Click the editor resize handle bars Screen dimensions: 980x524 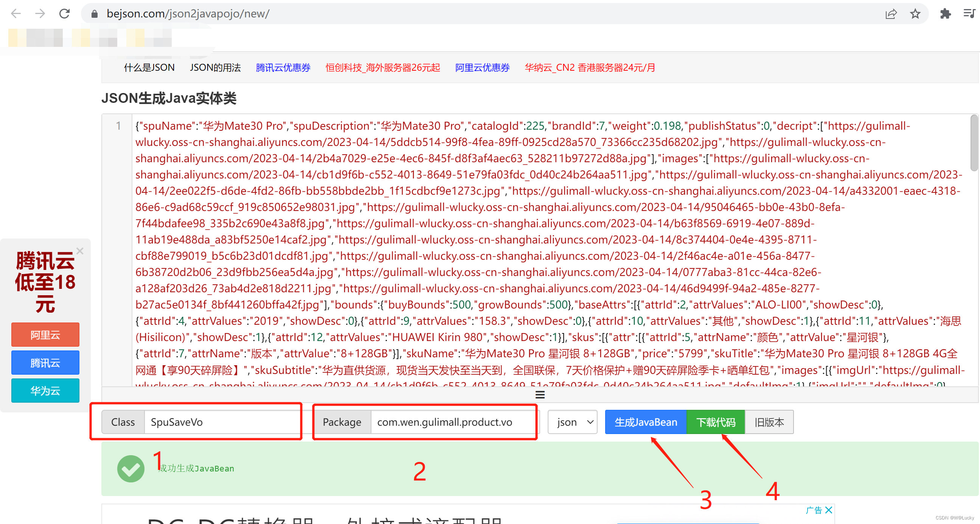tap(540, 395)
